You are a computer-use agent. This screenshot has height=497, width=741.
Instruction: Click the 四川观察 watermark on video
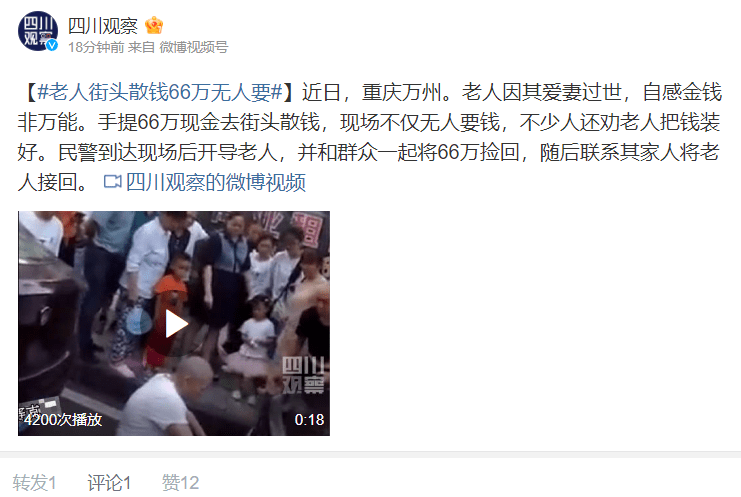303,376
